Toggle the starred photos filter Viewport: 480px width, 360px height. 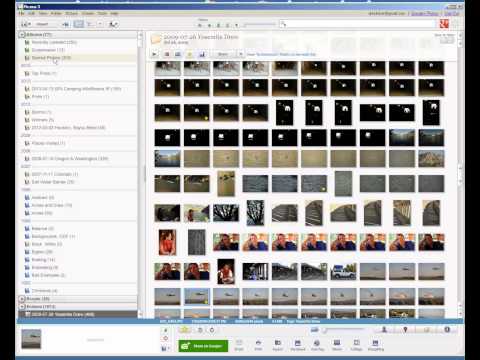(200, 25)
